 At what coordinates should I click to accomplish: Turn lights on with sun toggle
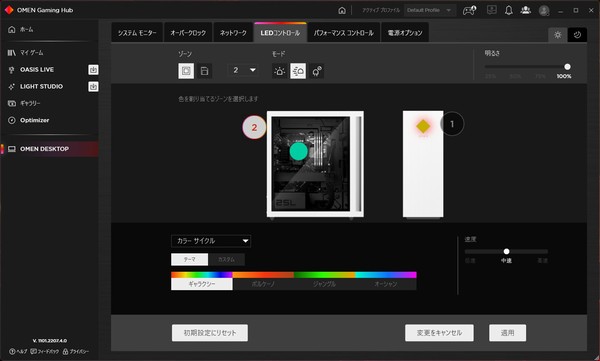[558, 35]
